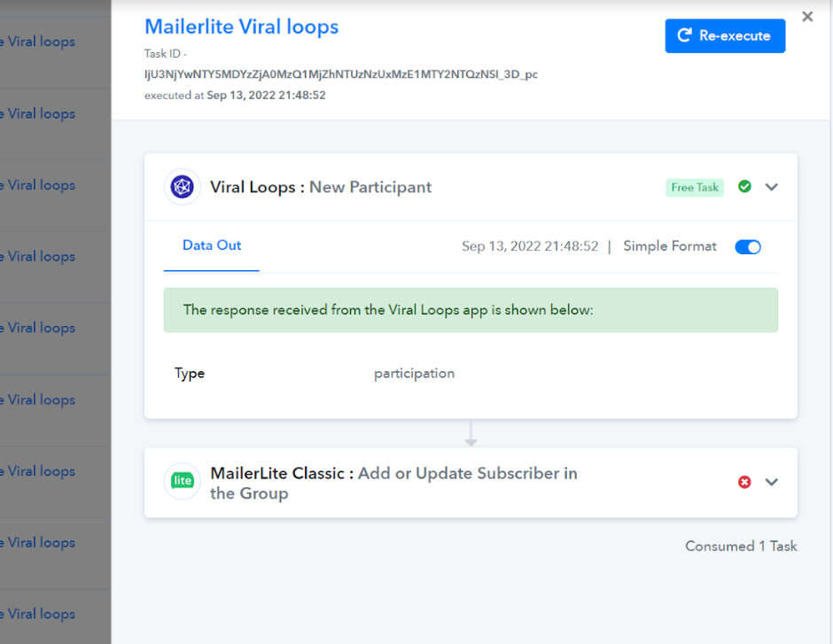
Task: Click the green success status icon
Action: point(744,186)
